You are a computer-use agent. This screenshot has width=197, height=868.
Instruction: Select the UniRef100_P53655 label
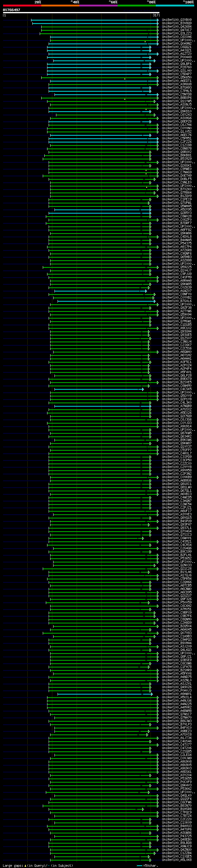177,779
